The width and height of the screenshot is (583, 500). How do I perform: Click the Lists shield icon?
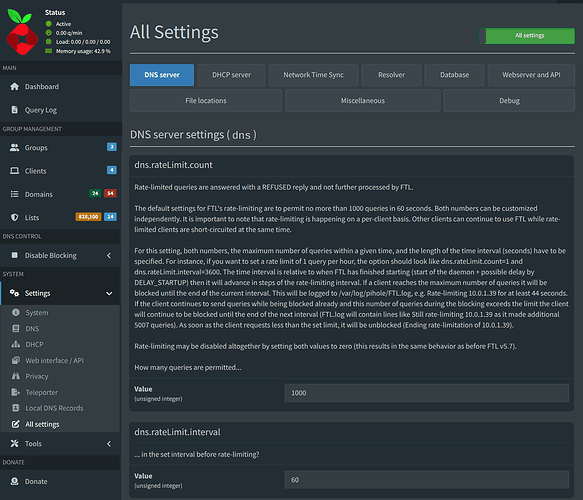[x=15, y=217]
